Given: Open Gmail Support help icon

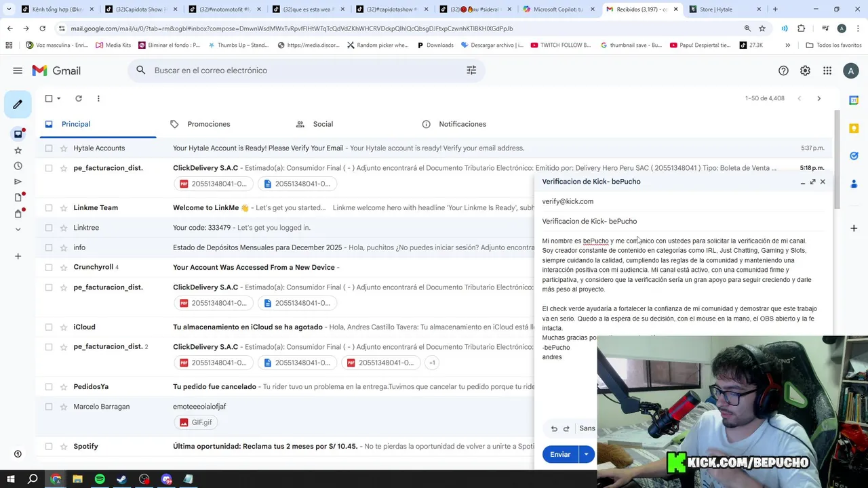Looking at the screenshot, I should click(x=783, y=70).
